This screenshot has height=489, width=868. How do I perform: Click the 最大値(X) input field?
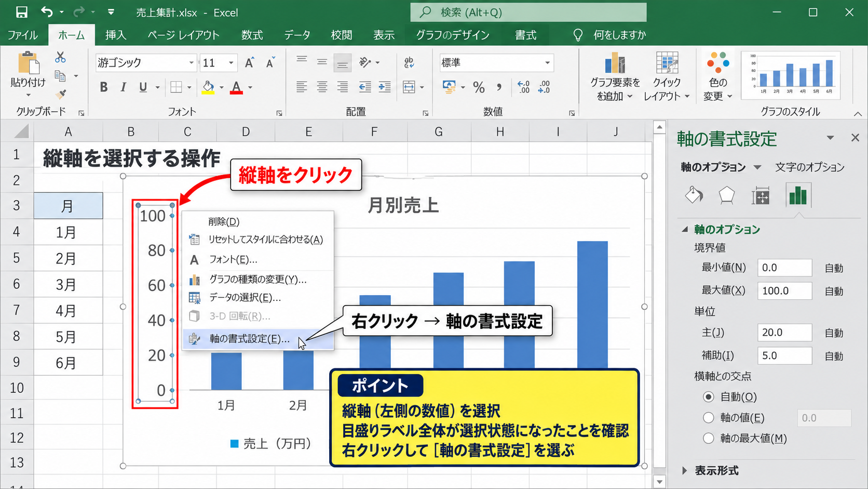[x=784, y=291]
